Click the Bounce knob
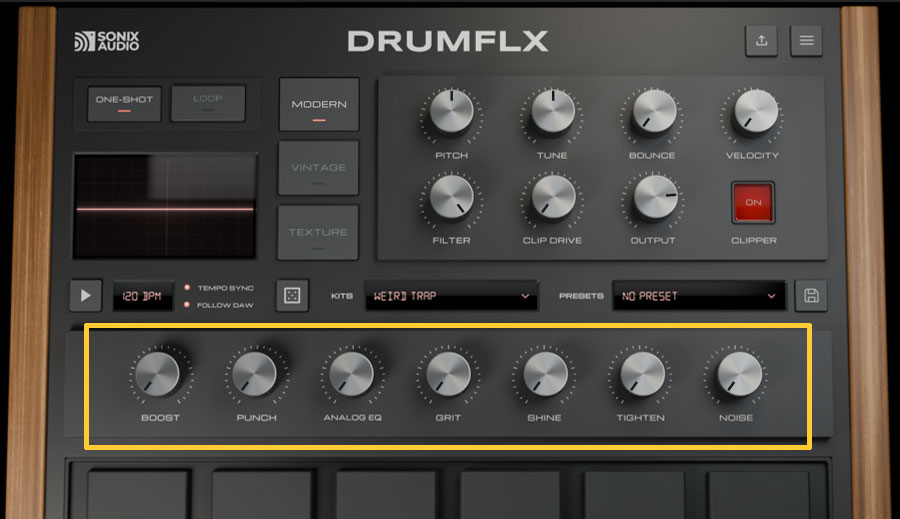Viewport: 900px width, 519px height. [x=654, y=112]
